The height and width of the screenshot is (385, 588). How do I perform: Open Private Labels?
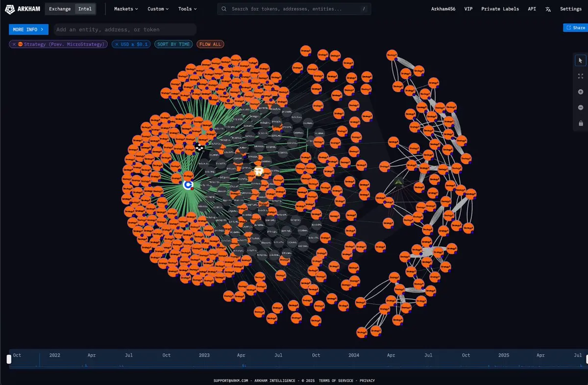pyautogui.click(x=500, y=9)
